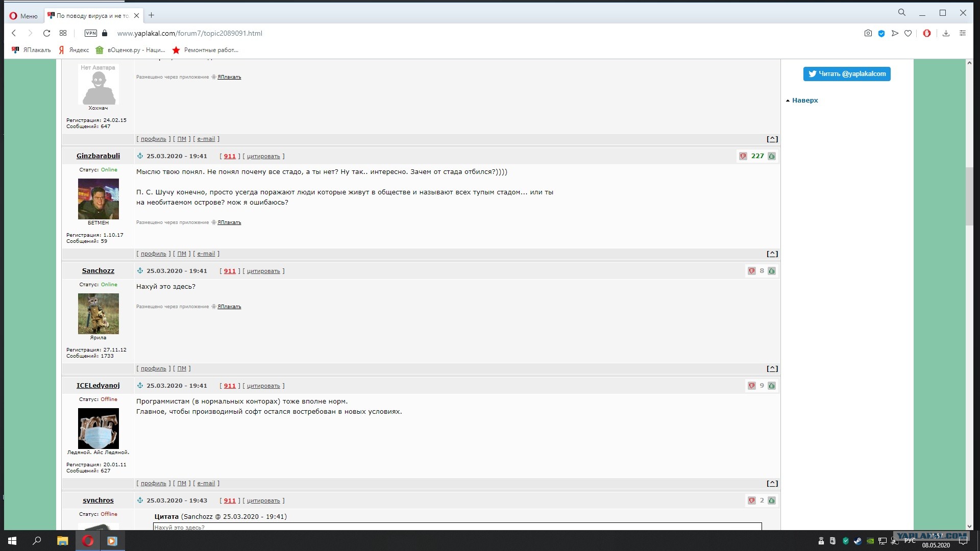This screenshot has width=980, height=551.
Task: Downvote Ginzbarabuli's post
Action: click(743, 156)
